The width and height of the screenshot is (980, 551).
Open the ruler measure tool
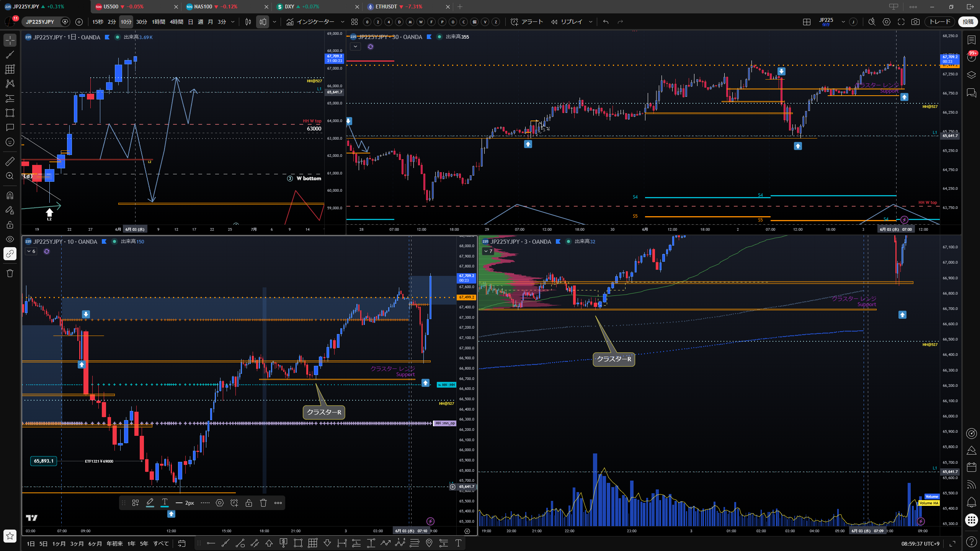click(10, 161)
